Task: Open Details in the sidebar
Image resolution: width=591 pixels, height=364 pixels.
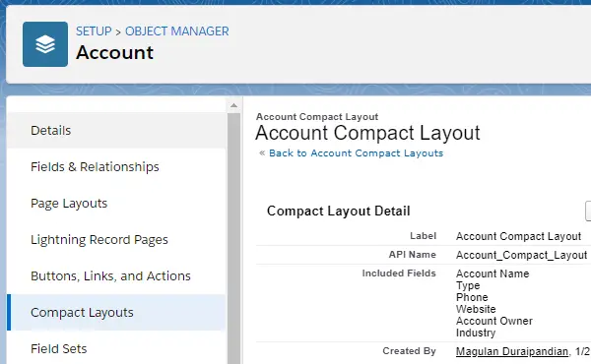Action: coord(116,130)
